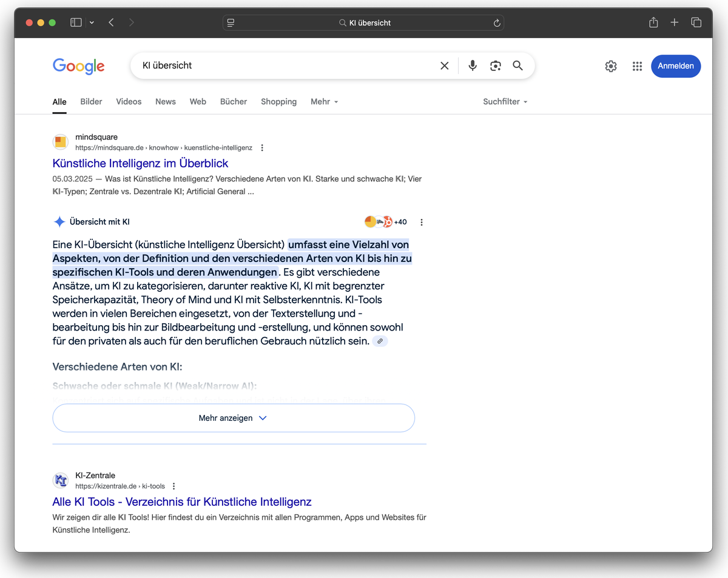Reload page with refresh icon
Screen dimensions: 728x578
coord(497,23)
